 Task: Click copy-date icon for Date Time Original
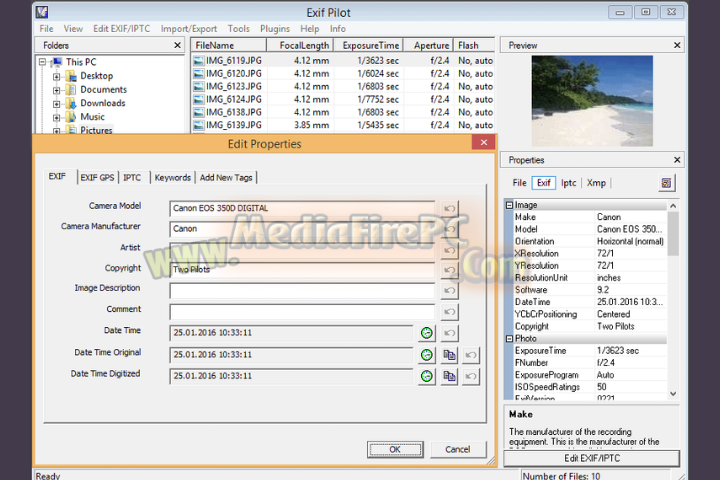click(450, 355)
